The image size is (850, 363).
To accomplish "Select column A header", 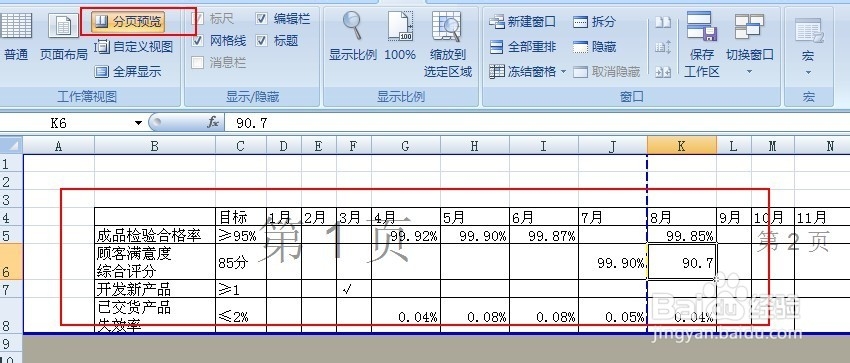I will click(x=59, y=145).
